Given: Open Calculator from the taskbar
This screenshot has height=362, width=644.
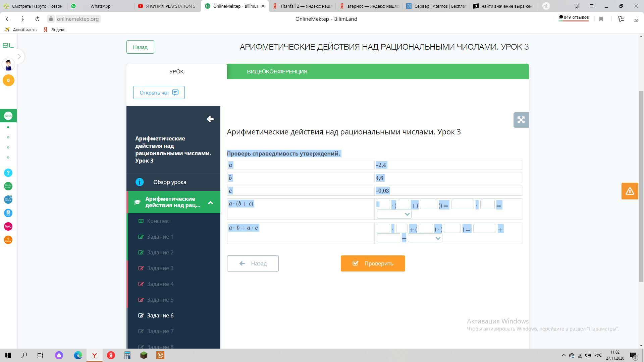Looking at the screenshot, I should point(127,355).
